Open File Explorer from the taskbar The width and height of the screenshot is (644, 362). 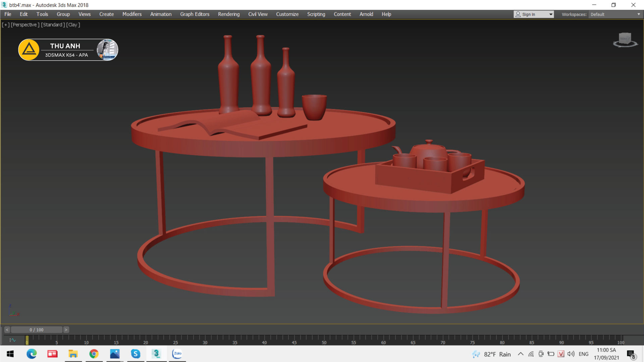73,354
